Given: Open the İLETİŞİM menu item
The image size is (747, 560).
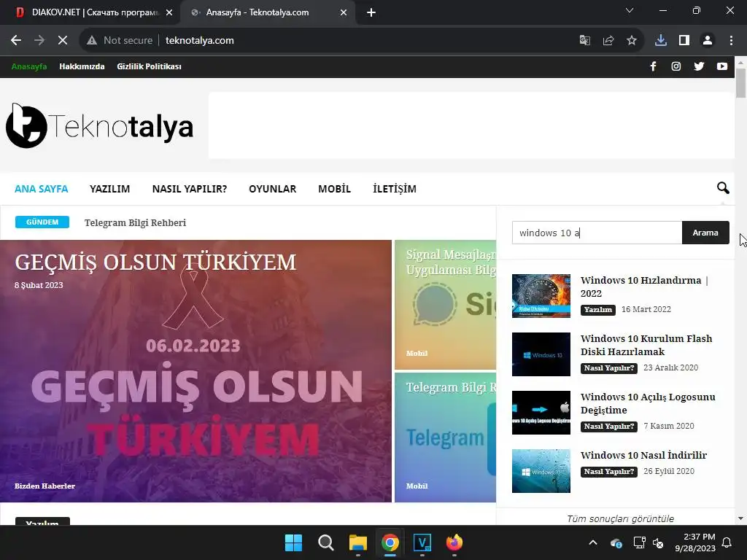Looking at the screenshot, I should pos(395,189).
